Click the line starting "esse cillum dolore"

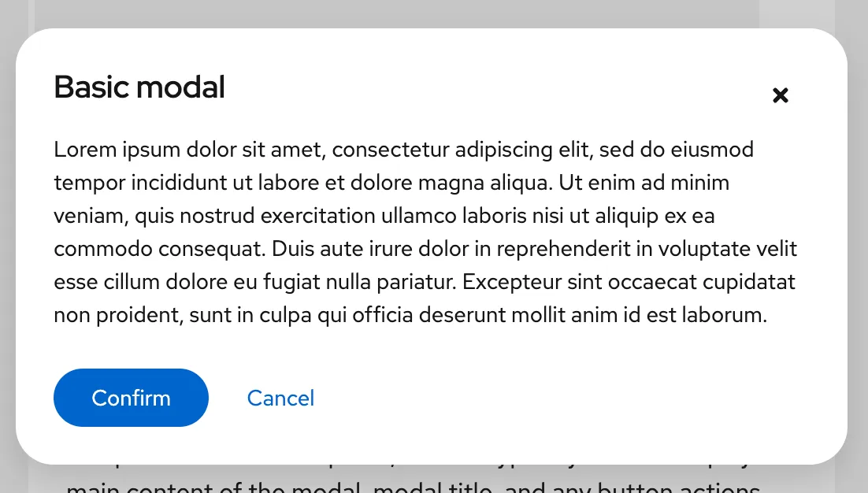click(425, 282)
